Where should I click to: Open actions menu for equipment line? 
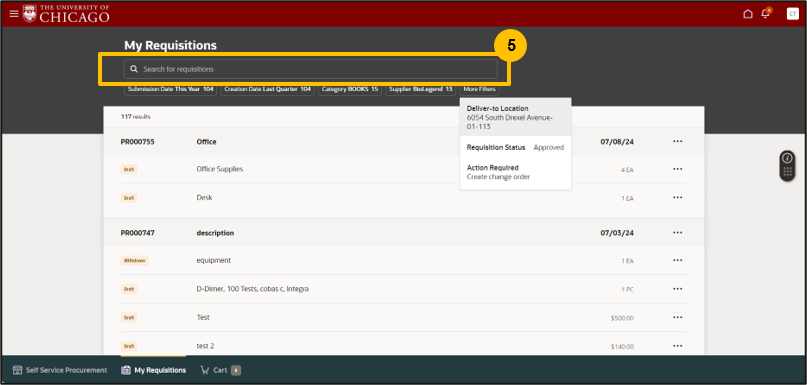677,260
